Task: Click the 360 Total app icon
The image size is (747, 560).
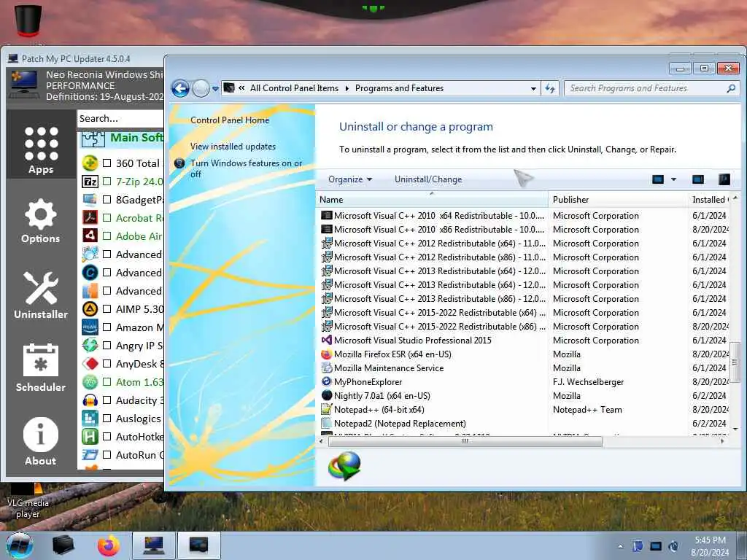Action: pyautogui.click(x=90, y=163)
